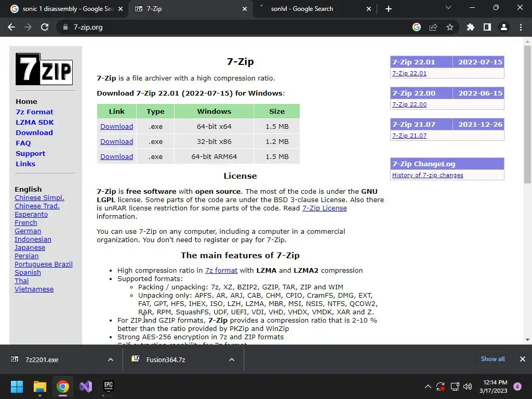
Task: Open Windows Start menu
Action: click(x=17, y=387)
